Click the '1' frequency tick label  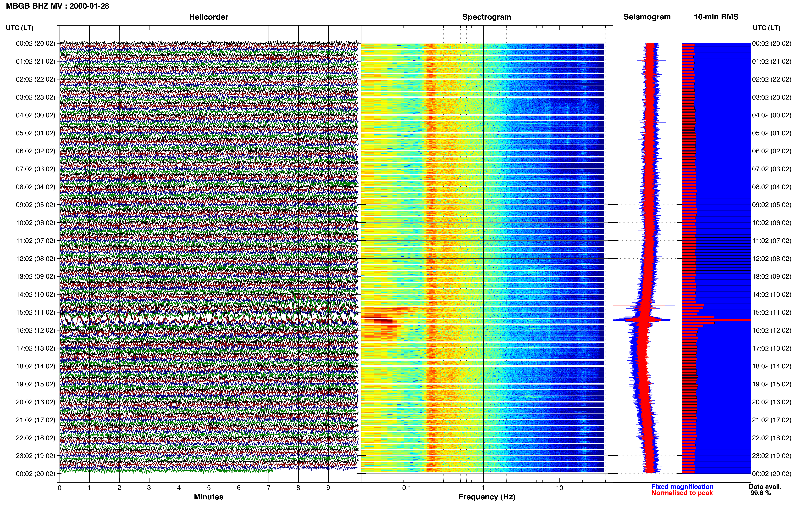483,488
